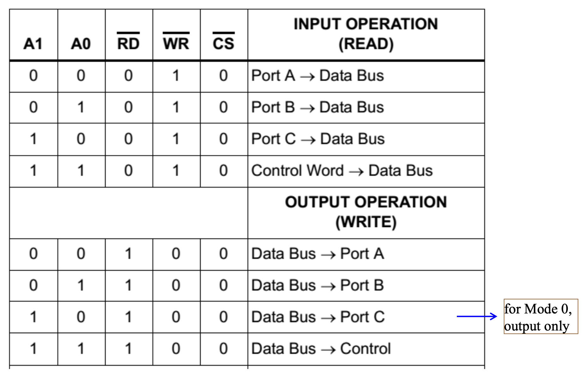Click the arrow symbol in 'Port A → Data Bus'
The image size is (588, 375).
coord(307,77)
